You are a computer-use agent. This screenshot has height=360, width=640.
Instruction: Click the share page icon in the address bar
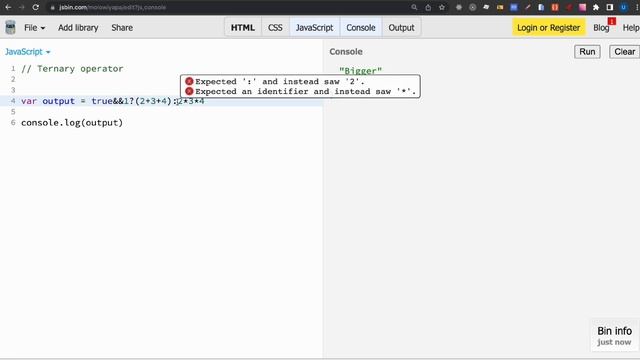click(428, 7)
